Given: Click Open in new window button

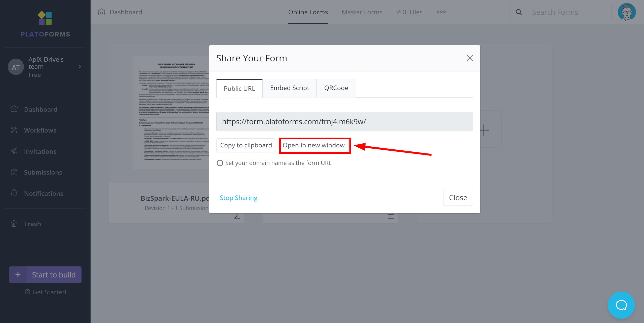Looking at the screenshot, I should click(x=314, y=145).
